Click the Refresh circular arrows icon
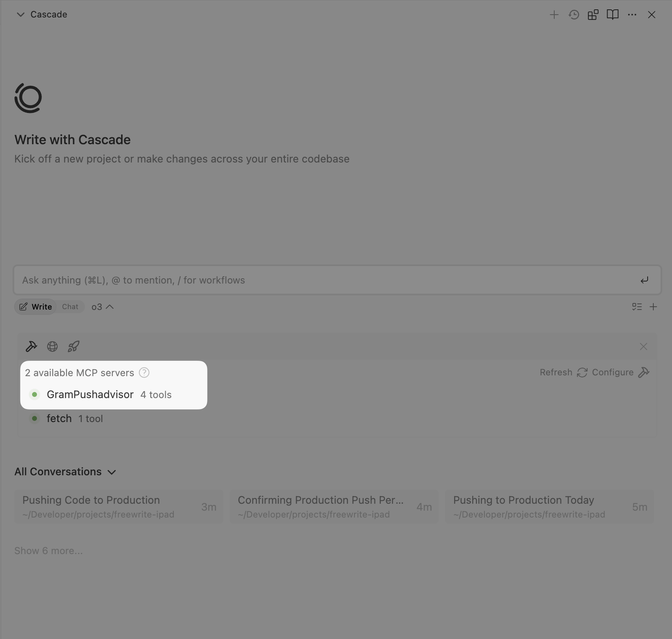 tap(582, 373)
